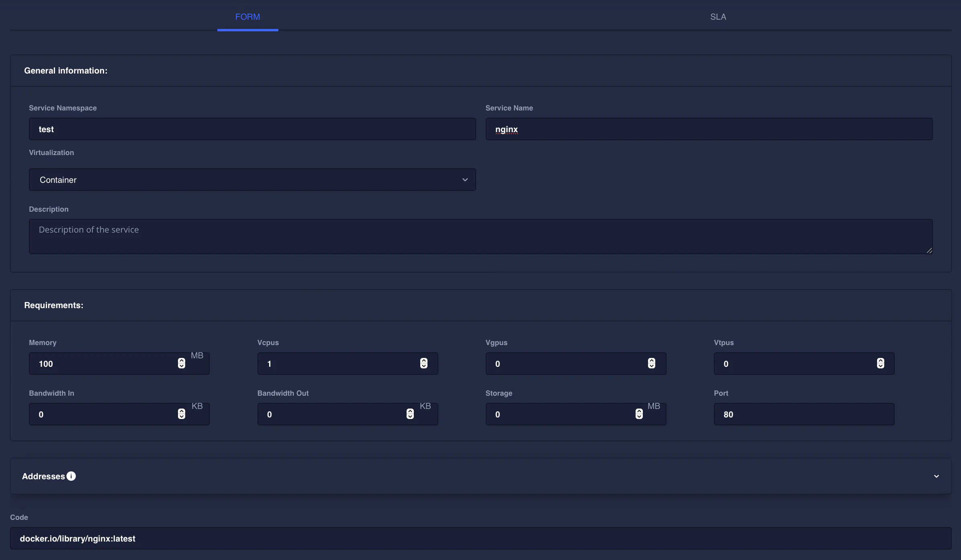Click the Port field showing 80
This screenshot has width=961, height=560.
click(804, 414)
